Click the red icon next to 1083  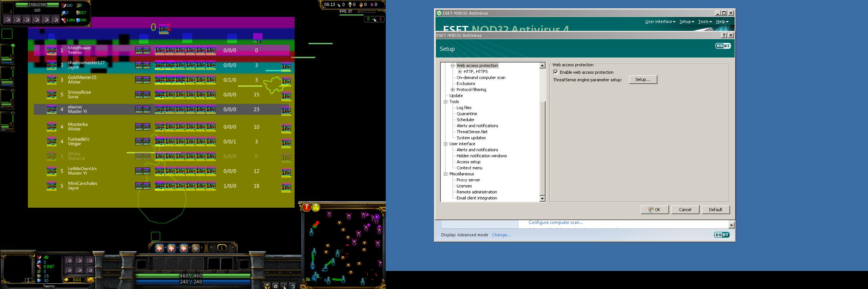point(64,20)
